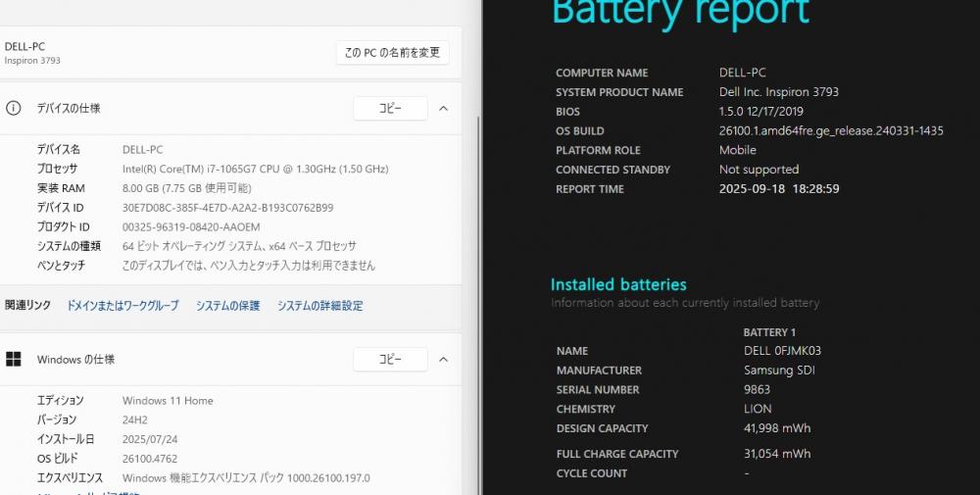
Task: Copy the Windows specifications
Action: click(390, 360)
